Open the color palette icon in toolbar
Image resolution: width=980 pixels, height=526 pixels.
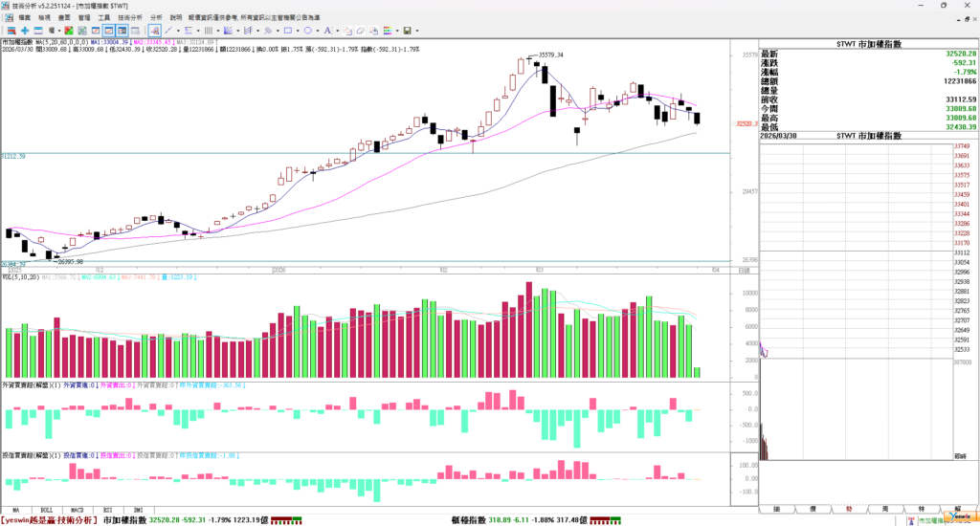pos(388,31)
